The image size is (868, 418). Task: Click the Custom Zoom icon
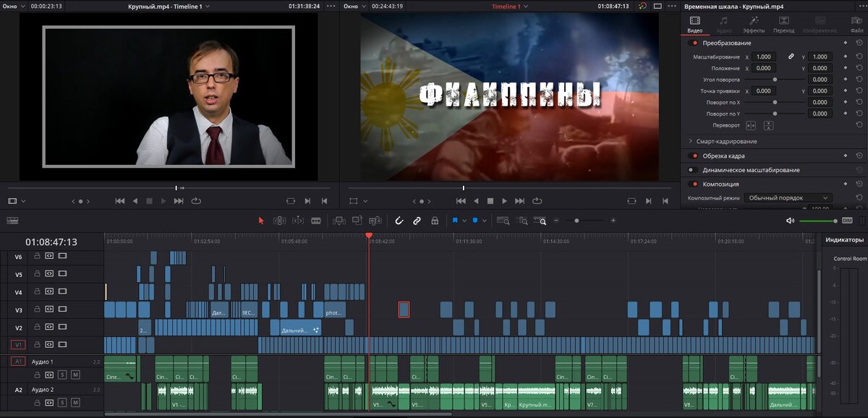coord(540,221)
